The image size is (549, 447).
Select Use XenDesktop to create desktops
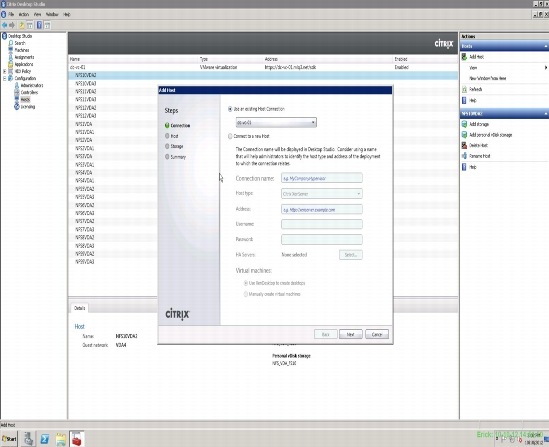click(x=245, y=283)
